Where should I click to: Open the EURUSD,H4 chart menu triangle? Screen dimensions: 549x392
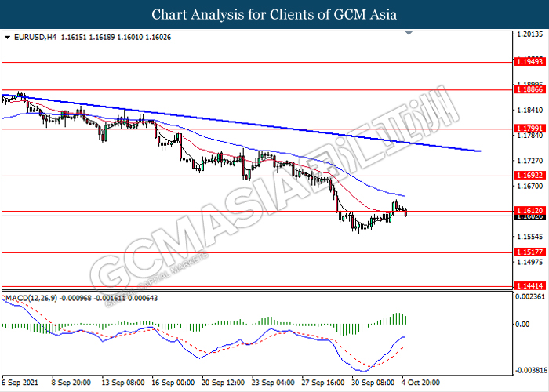click(7, 38)
